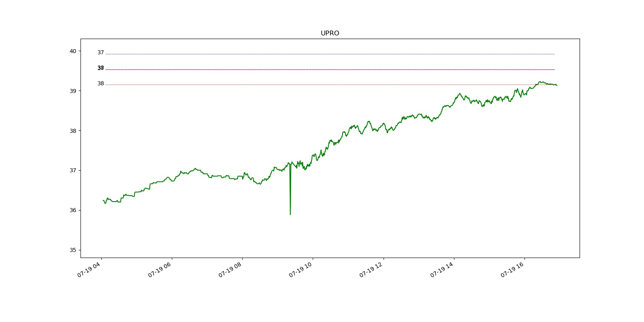The height and width of the screenshot is (322, 644).
Task: Click the x-axis label 07-19 14
Action: click(442, 269)
